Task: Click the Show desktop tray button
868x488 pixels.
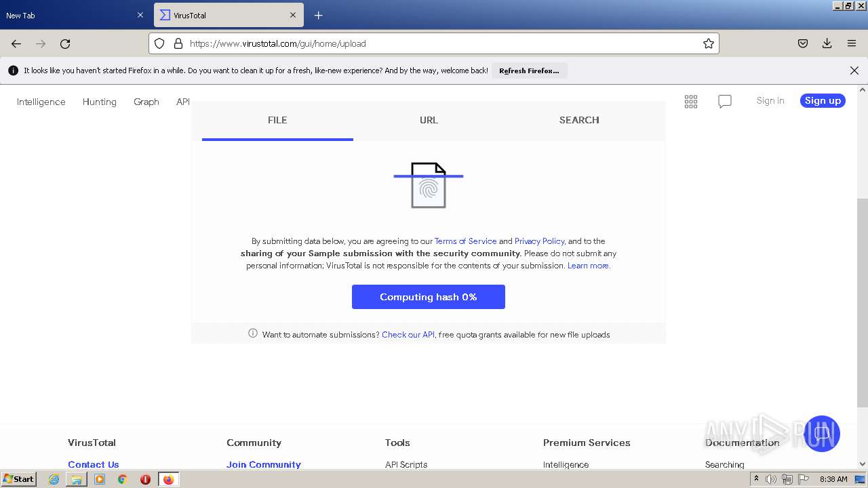Action: (x=860, y=479)
